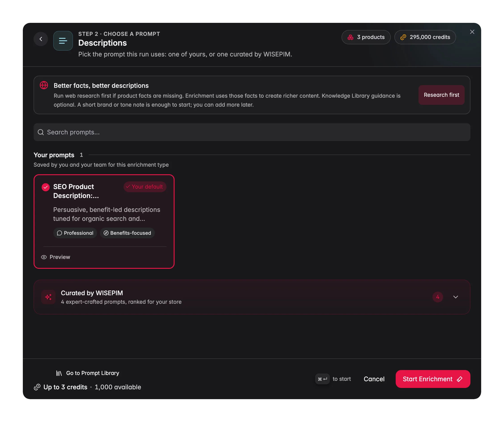The image size is (504, 422).
Task: Click the Professional tone tag
Action: (75, 233)
